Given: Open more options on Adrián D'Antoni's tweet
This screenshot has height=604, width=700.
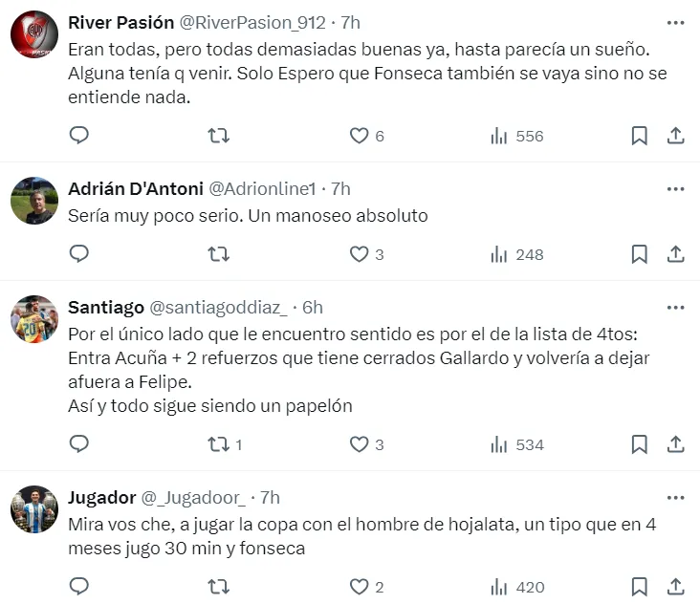Looking at the screenshot, I should pyautogui.click(x=675, y=188).
